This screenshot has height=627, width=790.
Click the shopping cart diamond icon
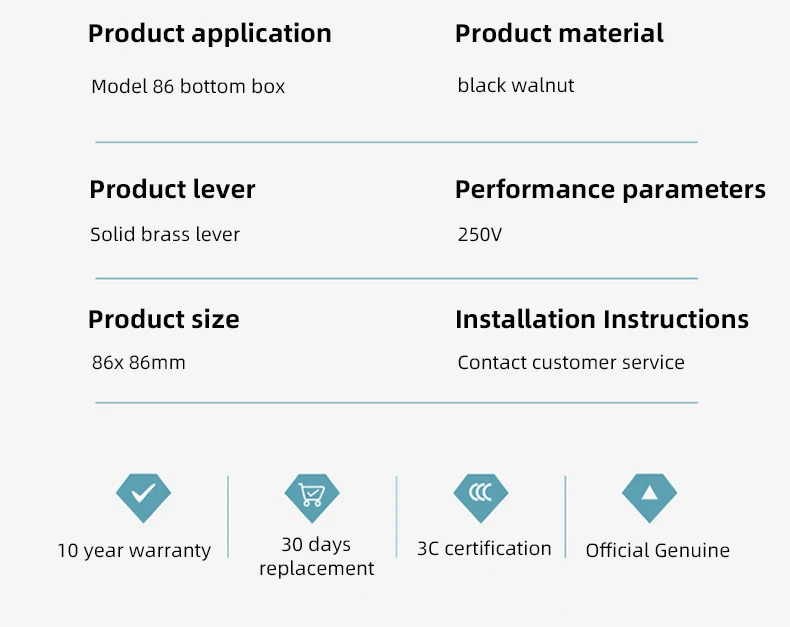coord(312,498)
